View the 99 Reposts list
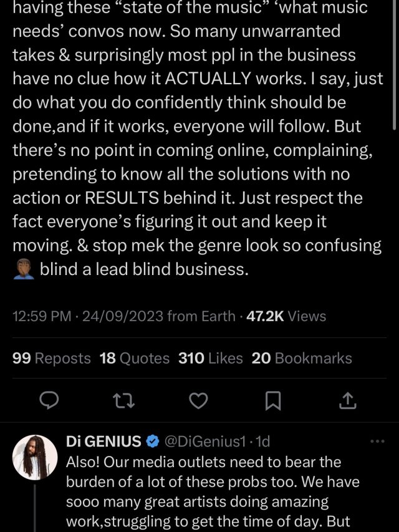399x532 pixels. point(52,359)
